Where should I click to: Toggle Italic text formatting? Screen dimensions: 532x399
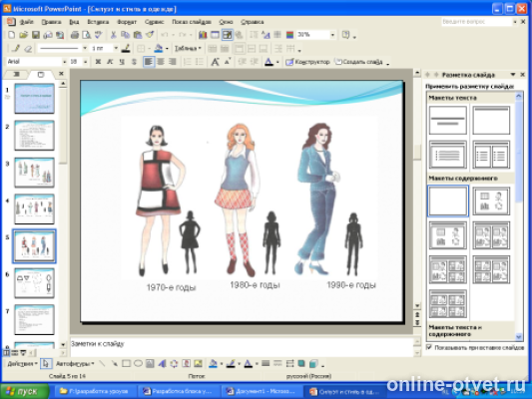point(110,62)
